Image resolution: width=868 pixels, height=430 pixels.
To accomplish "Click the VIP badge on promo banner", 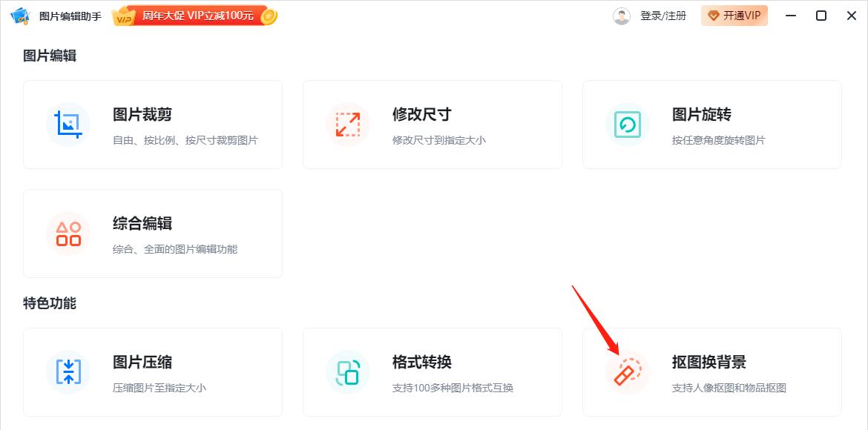I will click(x=124, y=17).
